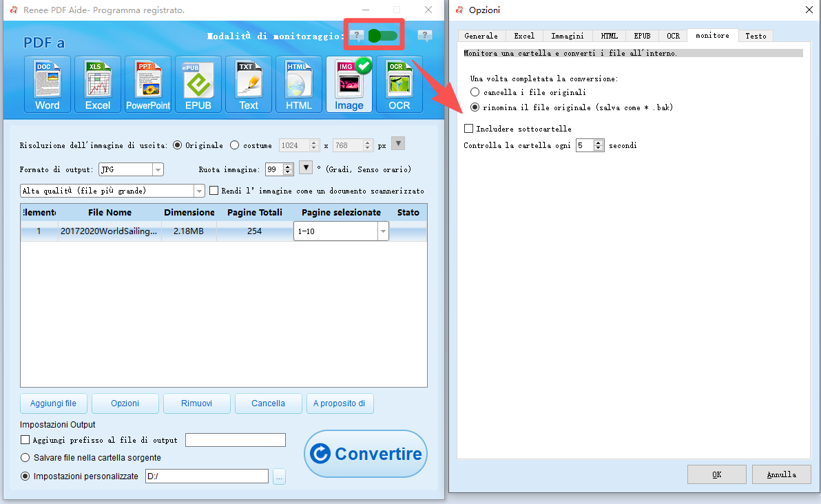Image resolution: width=821 pixels, height=504 pixels.
Task: Click the Image format icon
Action: pyautogui.click(x=349, y=84)
